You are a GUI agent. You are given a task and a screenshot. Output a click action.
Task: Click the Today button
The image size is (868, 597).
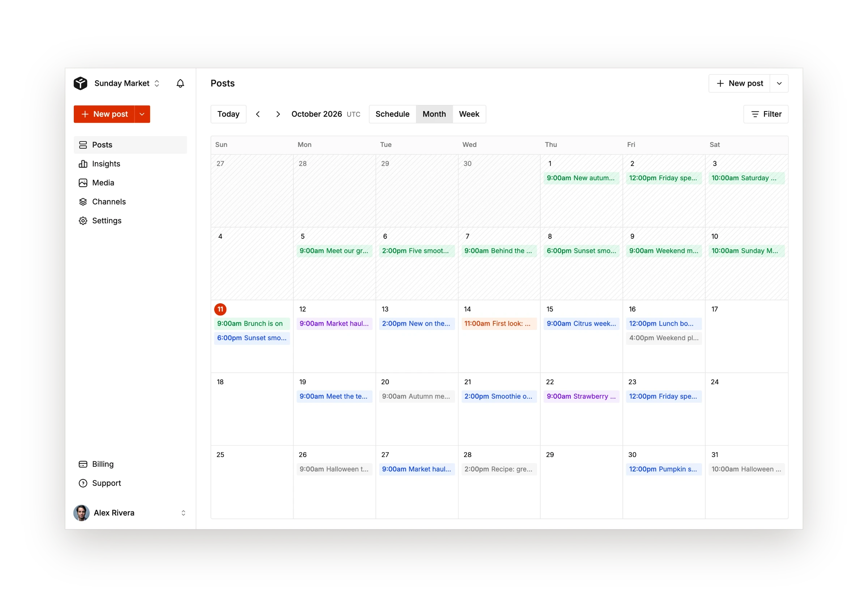[x=229, y=114]
